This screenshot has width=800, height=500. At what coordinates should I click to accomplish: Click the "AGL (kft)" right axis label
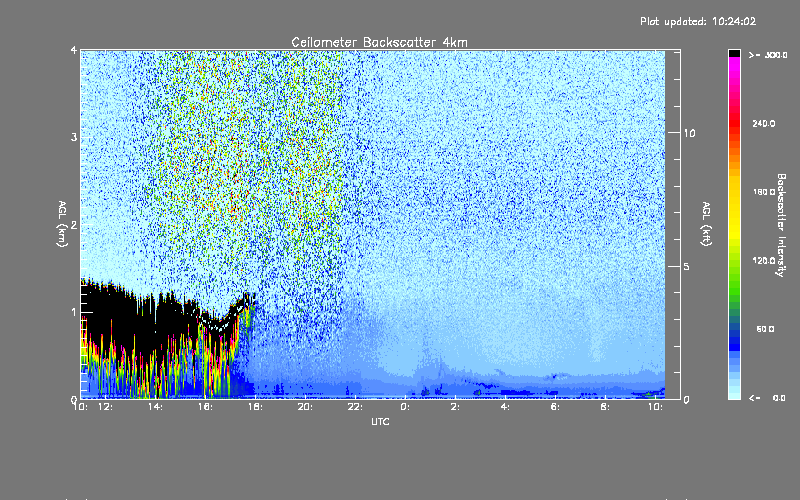pos(706,224)
